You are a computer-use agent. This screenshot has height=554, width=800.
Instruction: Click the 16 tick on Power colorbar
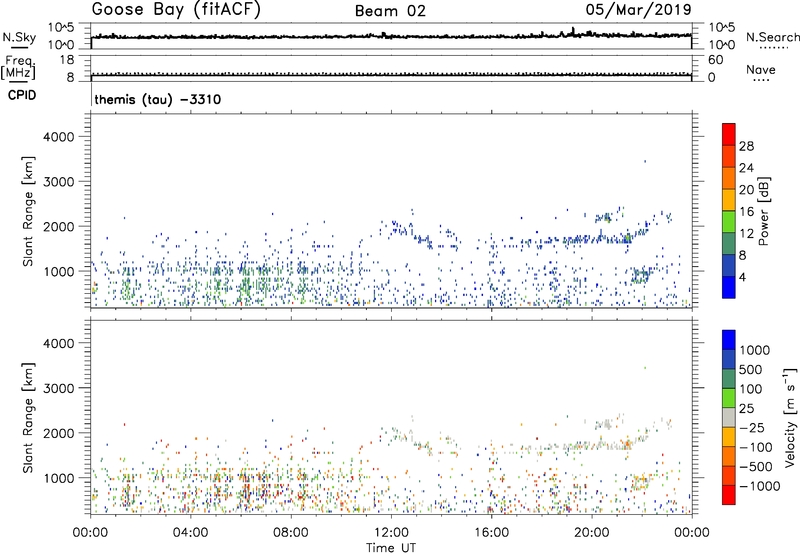[x=746, y=212]
